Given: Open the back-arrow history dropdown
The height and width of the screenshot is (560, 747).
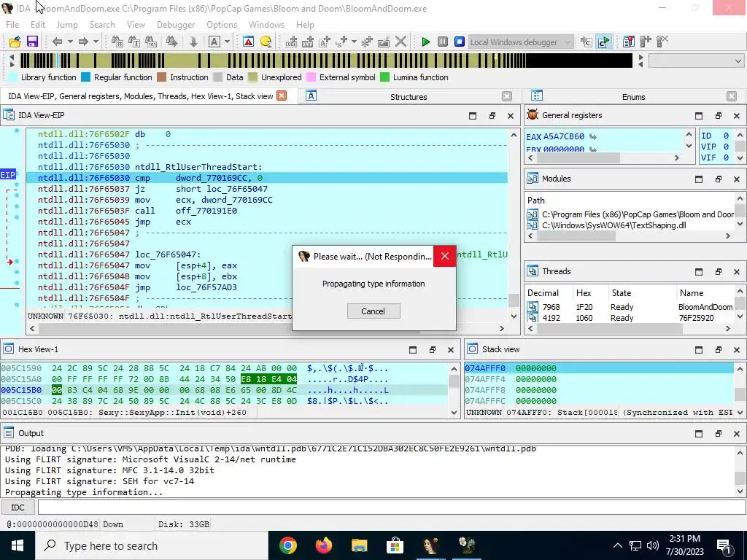Looking at the screenshot, I should [70, 42].
